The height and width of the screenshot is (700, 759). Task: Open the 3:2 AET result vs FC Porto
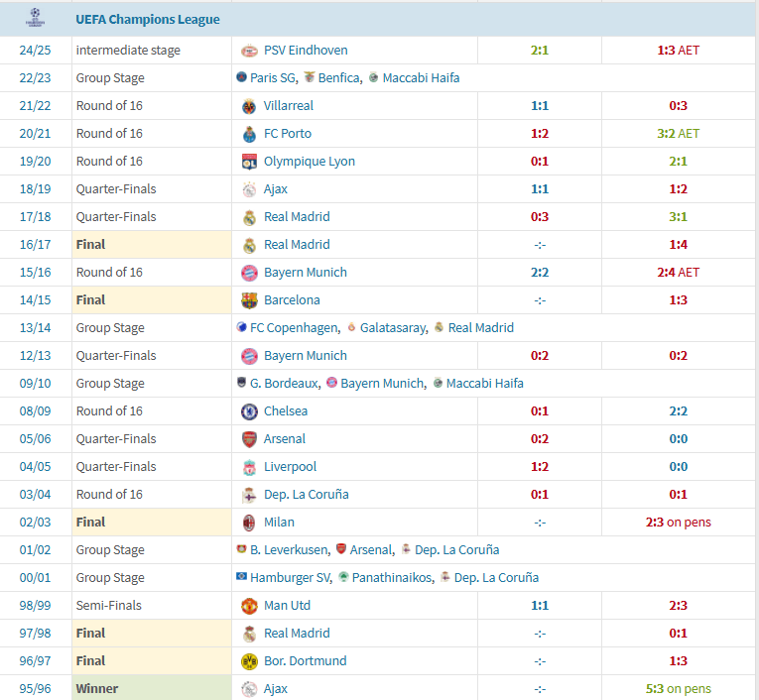click(x=679, y=134)
